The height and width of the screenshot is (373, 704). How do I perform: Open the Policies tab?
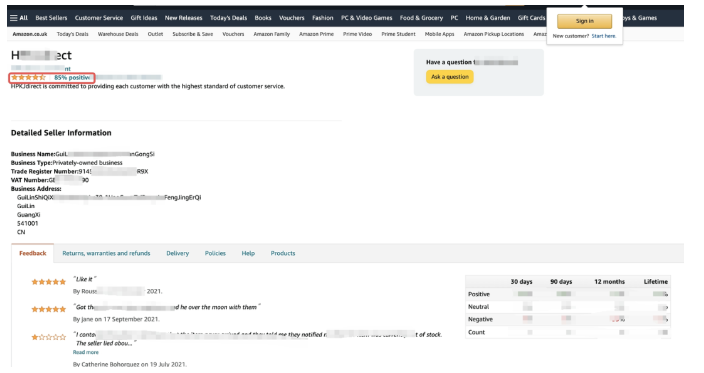click(x=215, y=254)
